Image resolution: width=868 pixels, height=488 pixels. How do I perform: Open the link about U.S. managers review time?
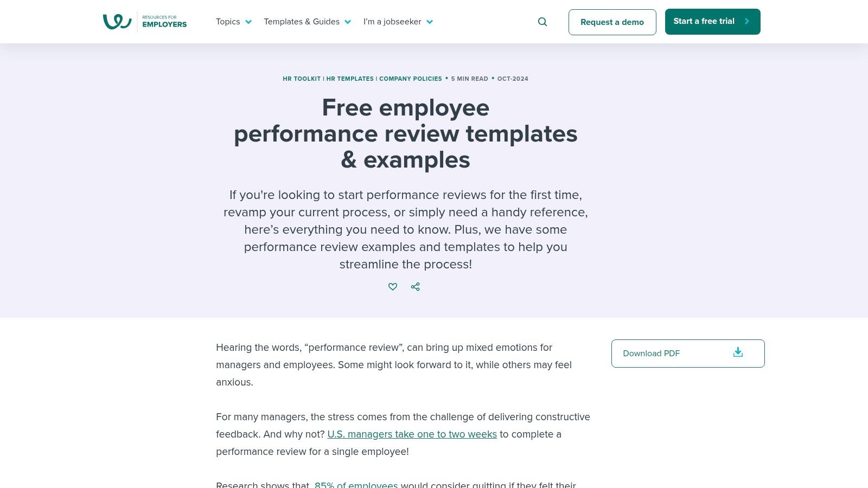[x=412, y=434]
